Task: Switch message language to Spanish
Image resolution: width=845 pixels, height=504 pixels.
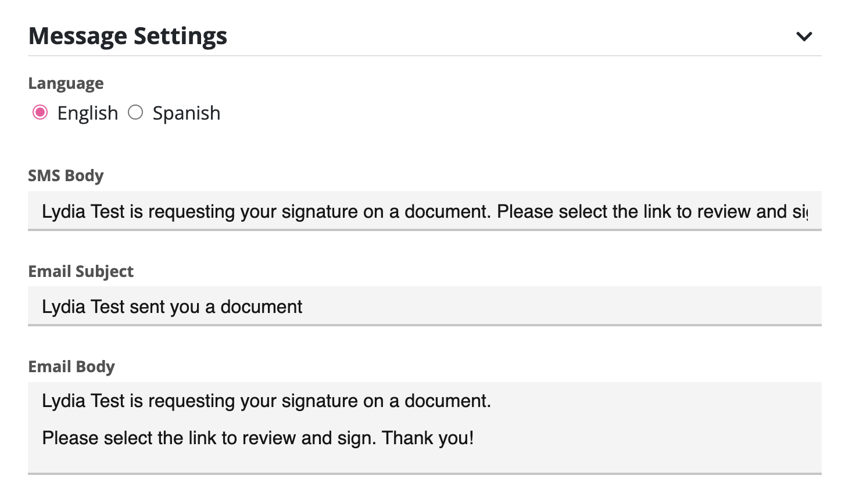Action: tap(135, 113)
